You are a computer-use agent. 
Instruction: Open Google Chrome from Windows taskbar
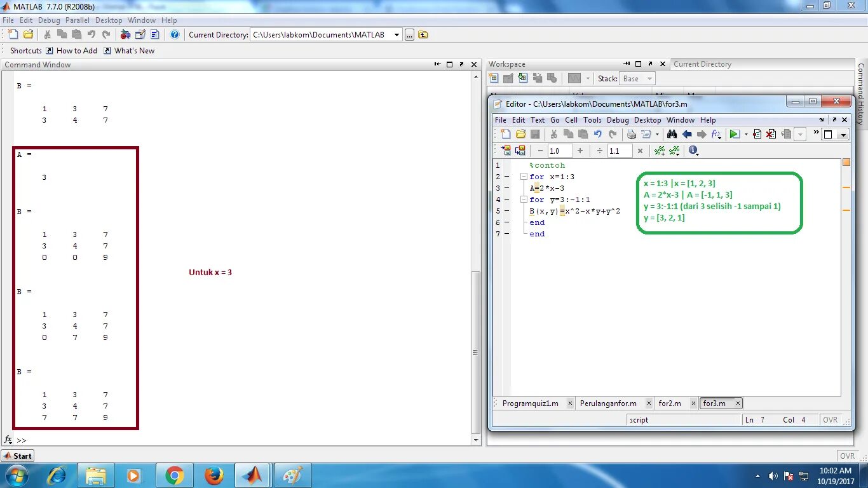tap(174, 475)
